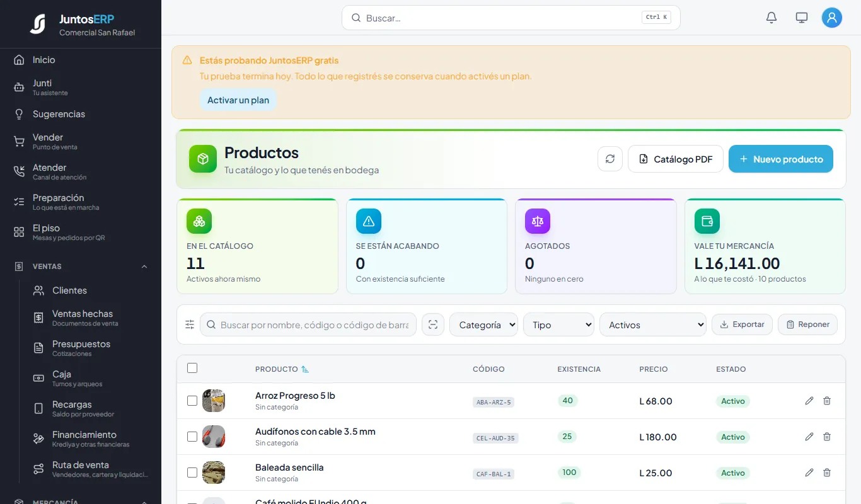Click the Baleada sencilla product thumbnail
Viewport: 861px width, 504px height.
214,472
